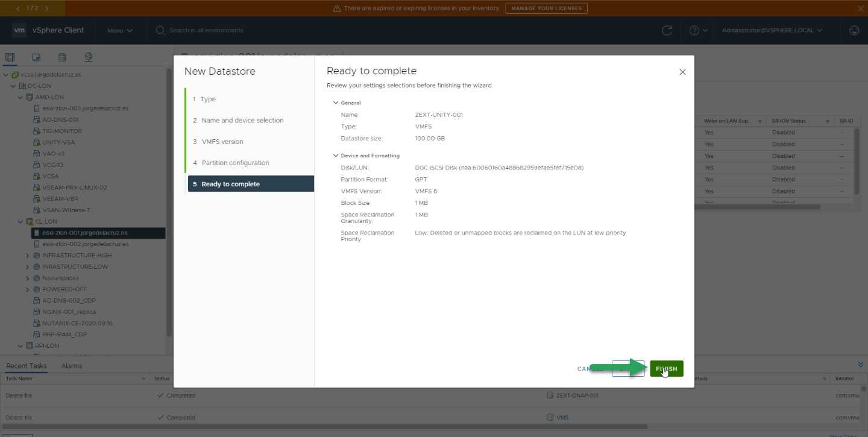Filter the Wake on LAN column
Viewport: 868px width, 437px height.
pyautogui.click(x=760, y=121)
